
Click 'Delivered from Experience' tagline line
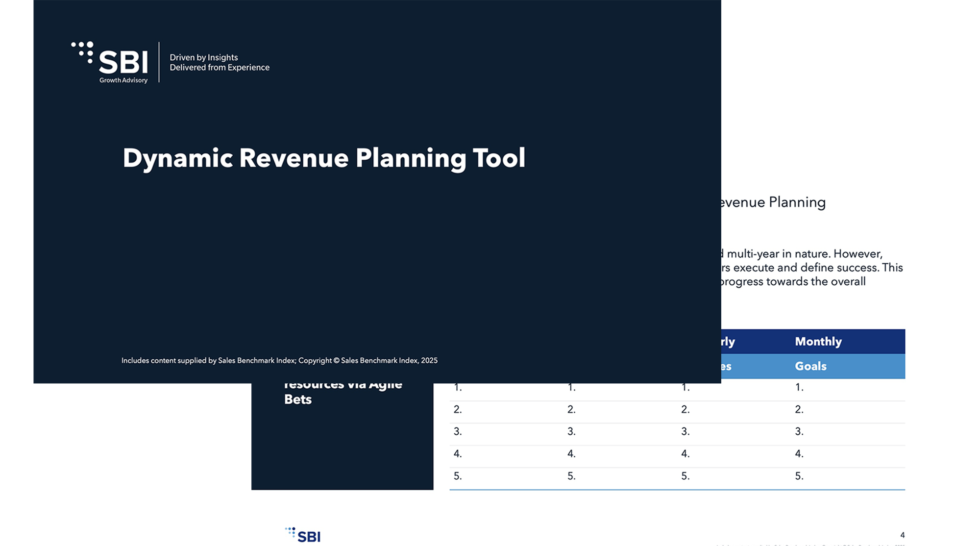pyautogui.click(x=220, y=68)
